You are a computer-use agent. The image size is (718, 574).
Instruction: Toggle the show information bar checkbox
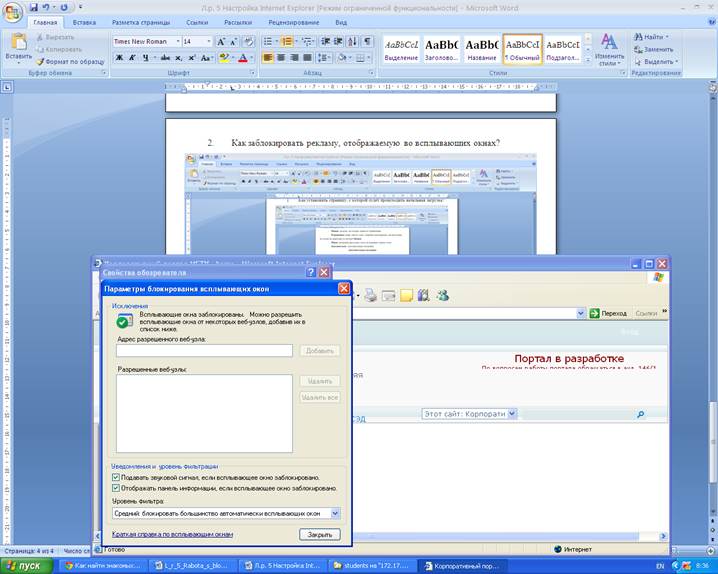117,488
